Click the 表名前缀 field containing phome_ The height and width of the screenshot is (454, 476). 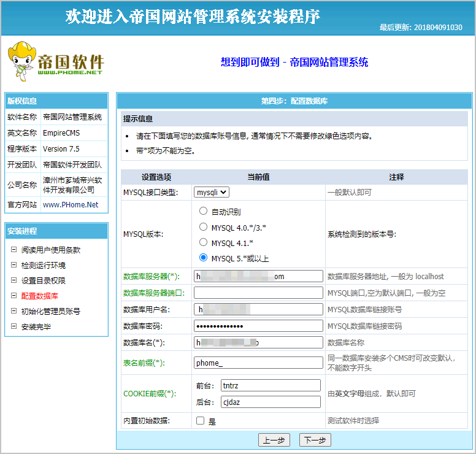[x=258, y=363]
